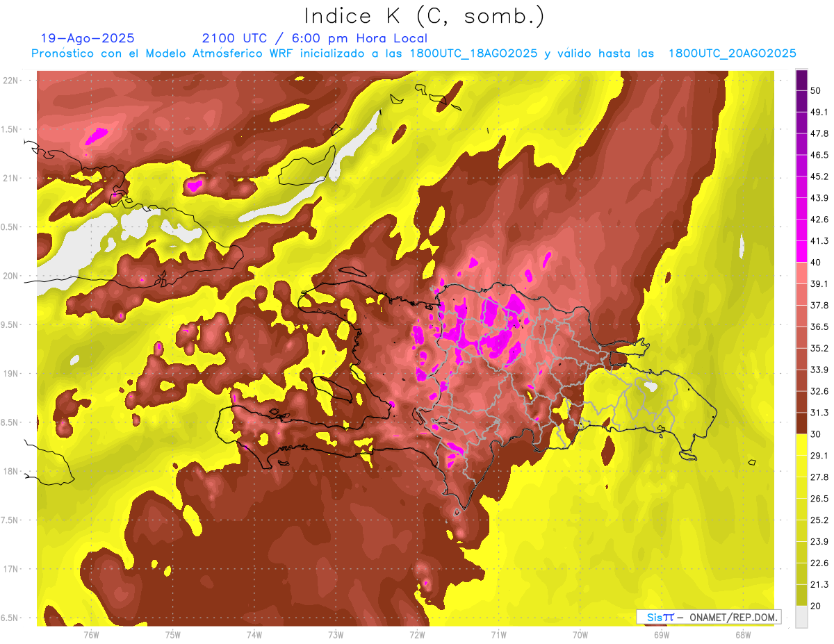Click the longitude label '71W'
The image size is (834, 644).
(498, 635)
